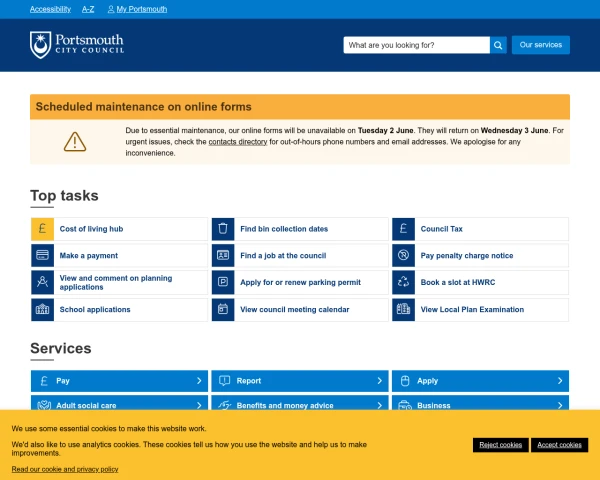Click the HWRC recycling arrows icon
Screen dimensions: 600x480
[403, 282]
